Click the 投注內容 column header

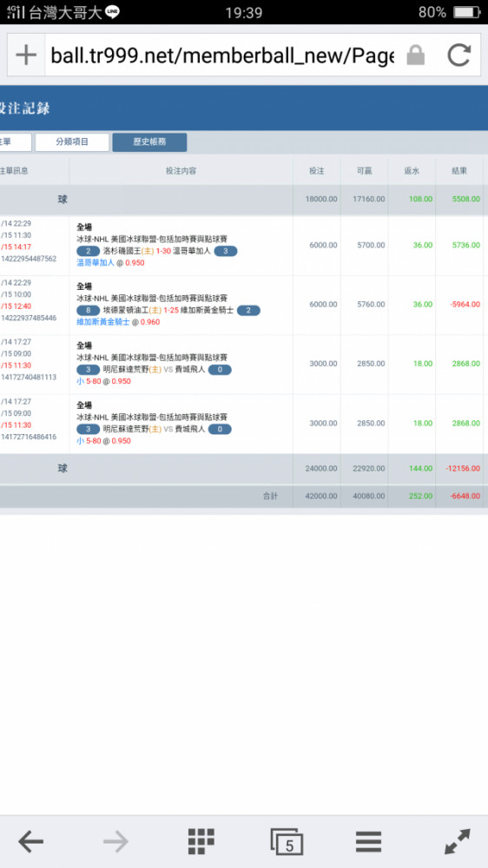181,171
